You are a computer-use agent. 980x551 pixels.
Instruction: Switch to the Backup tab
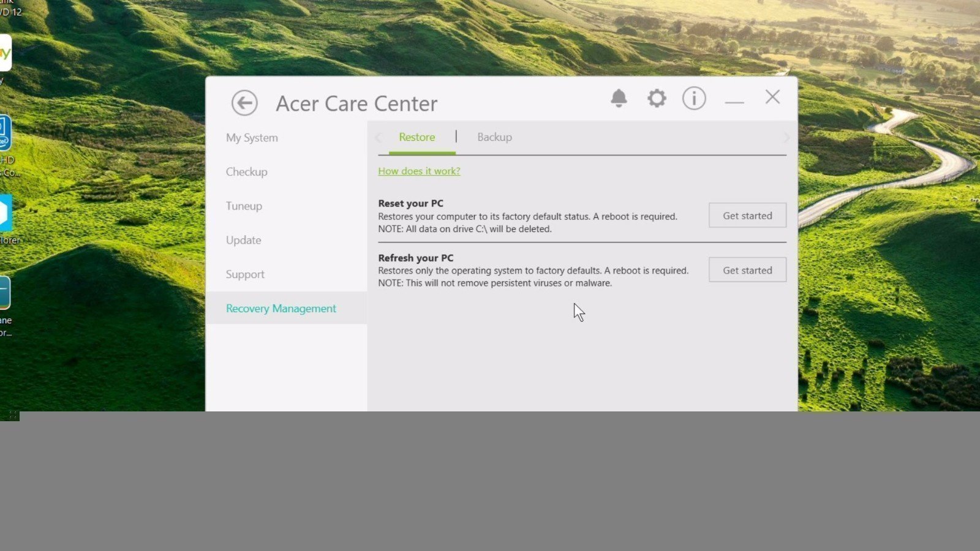pos(494,137)
